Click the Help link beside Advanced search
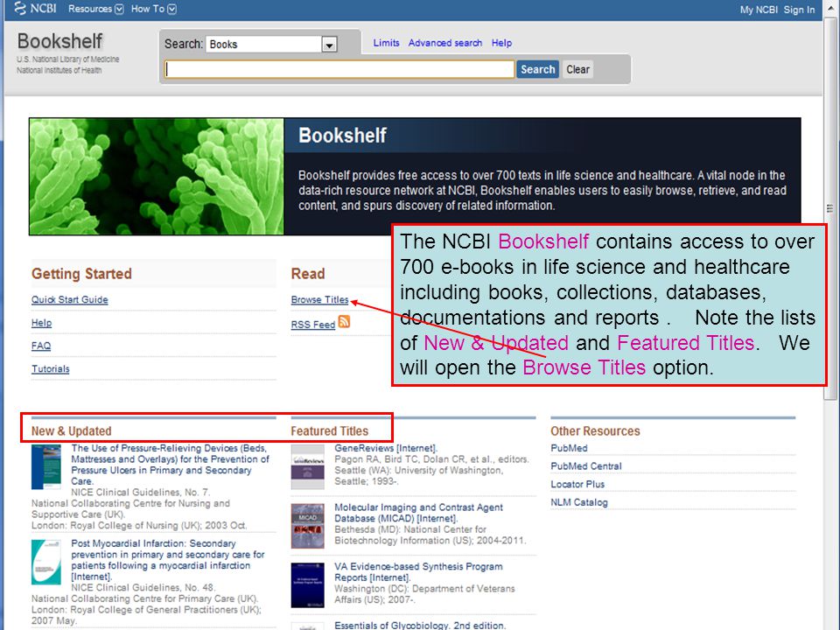The width and height of the screenshot is (840, 630). 501,43
